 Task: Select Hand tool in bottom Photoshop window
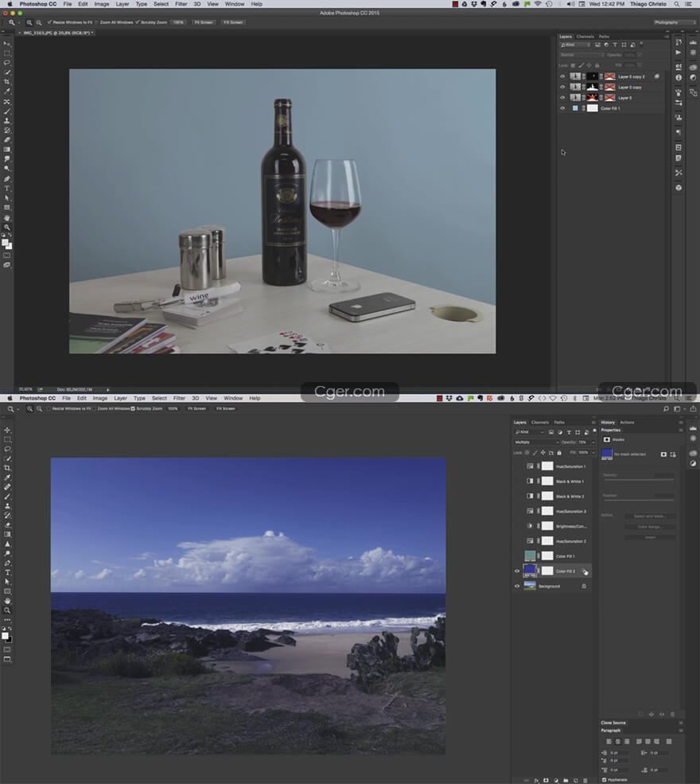7,601
